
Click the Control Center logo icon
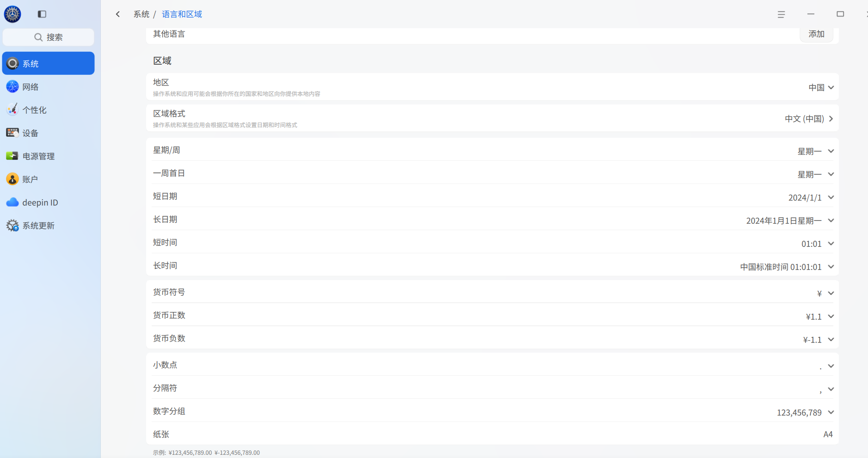tap(12, 14)
